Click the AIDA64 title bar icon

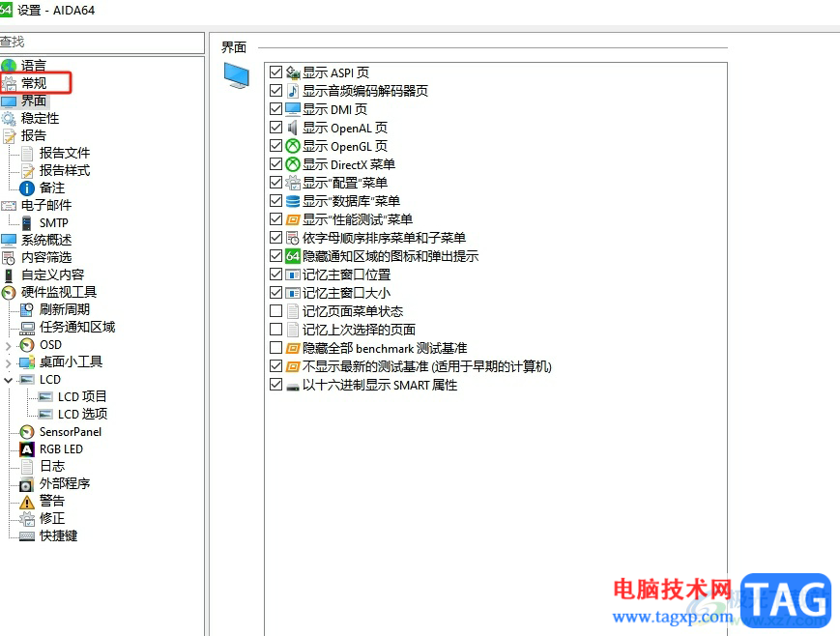click(6, 9)
